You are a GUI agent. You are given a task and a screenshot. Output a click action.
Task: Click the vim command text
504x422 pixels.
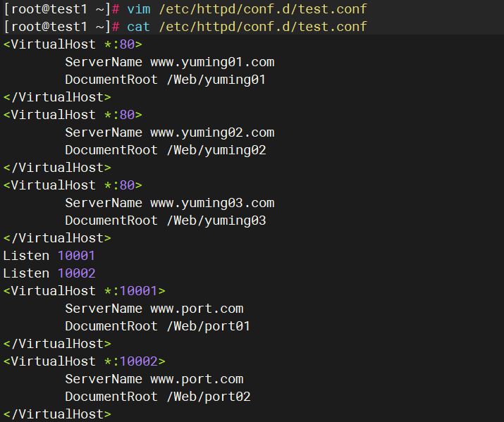[x=139, y=9]
